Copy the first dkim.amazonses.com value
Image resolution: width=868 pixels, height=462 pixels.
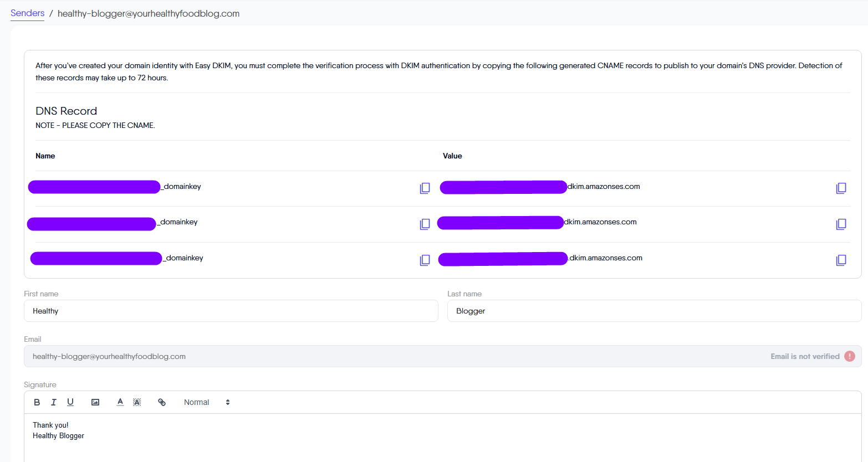841,188
